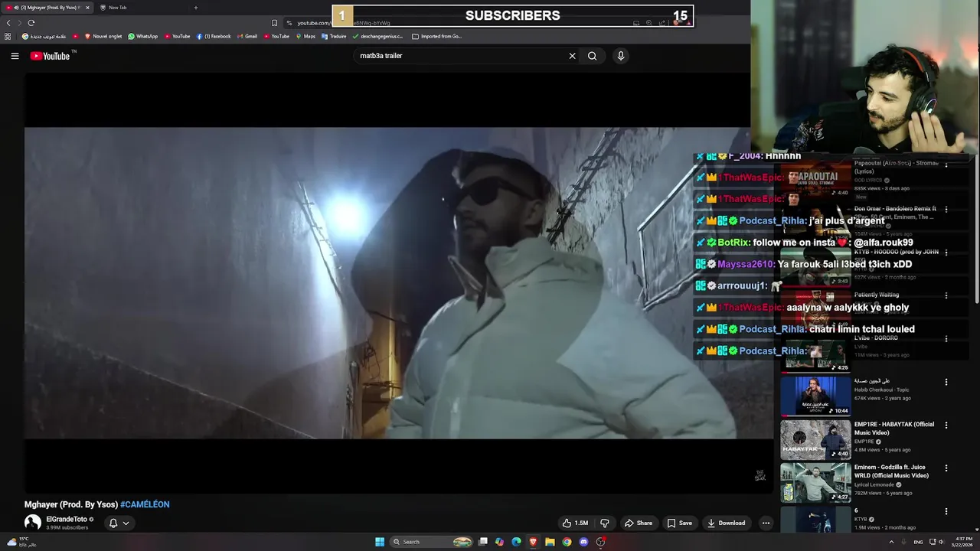Open options menu for KTYB '6' video
980x551 pixels.
point(946,511)
